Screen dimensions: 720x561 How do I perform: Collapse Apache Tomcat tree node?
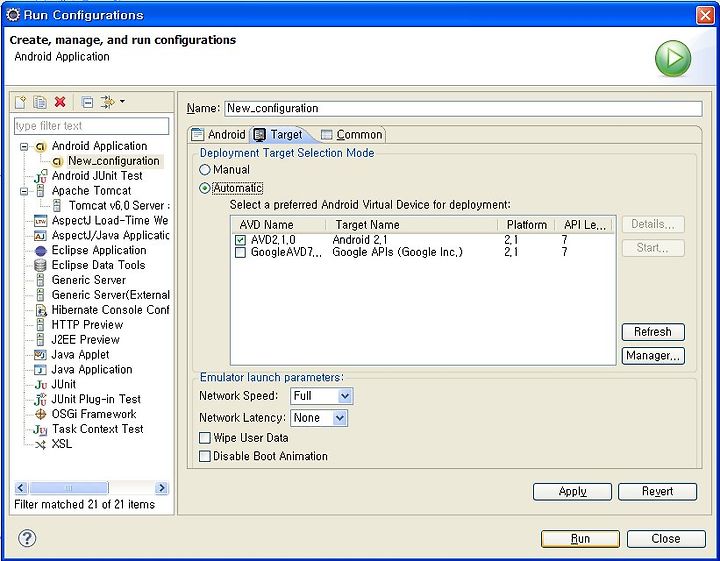24,191
